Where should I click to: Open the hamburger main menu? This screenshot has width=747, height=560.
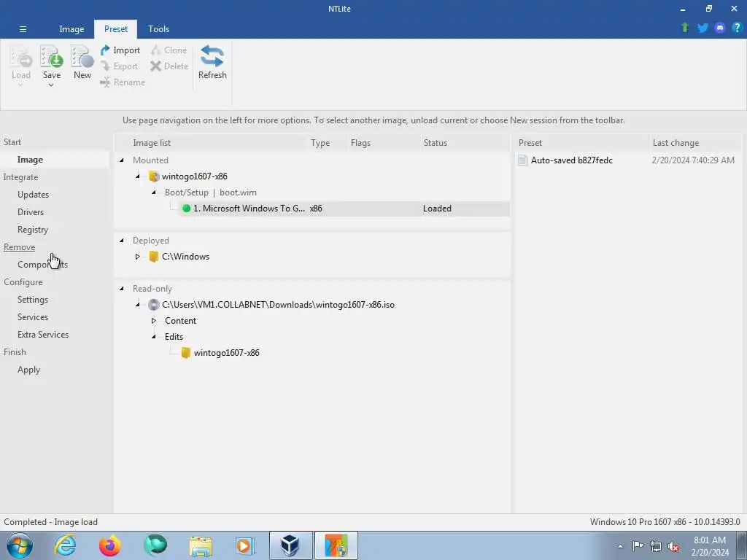pos(23,29)
